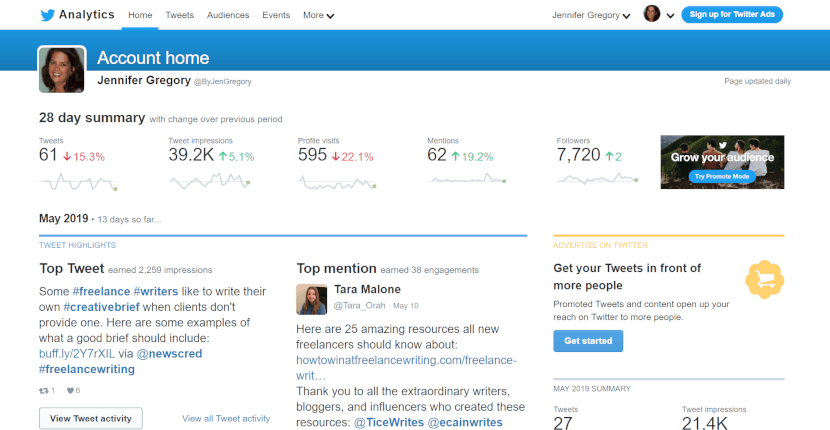Click the View Tweet activity button

(x=91, y=418)
